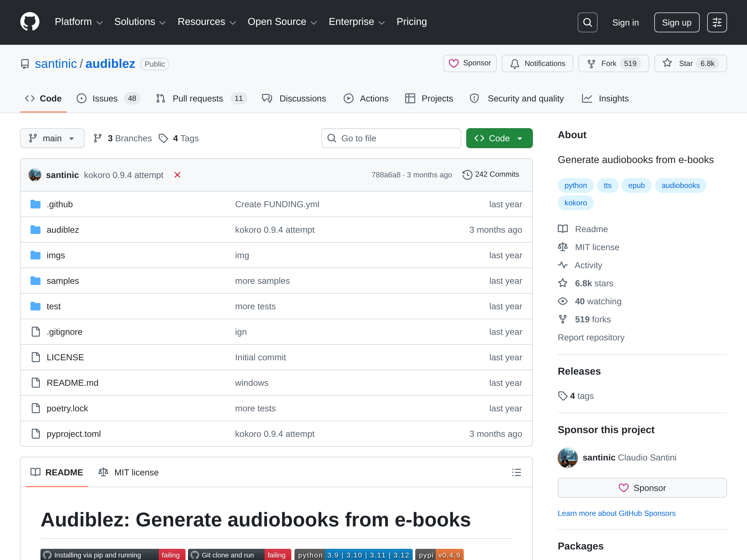Viewport: 747px width, 560px height.
Task: Click the eye icon next to 40 watching
Action: [x=563, y=301]
